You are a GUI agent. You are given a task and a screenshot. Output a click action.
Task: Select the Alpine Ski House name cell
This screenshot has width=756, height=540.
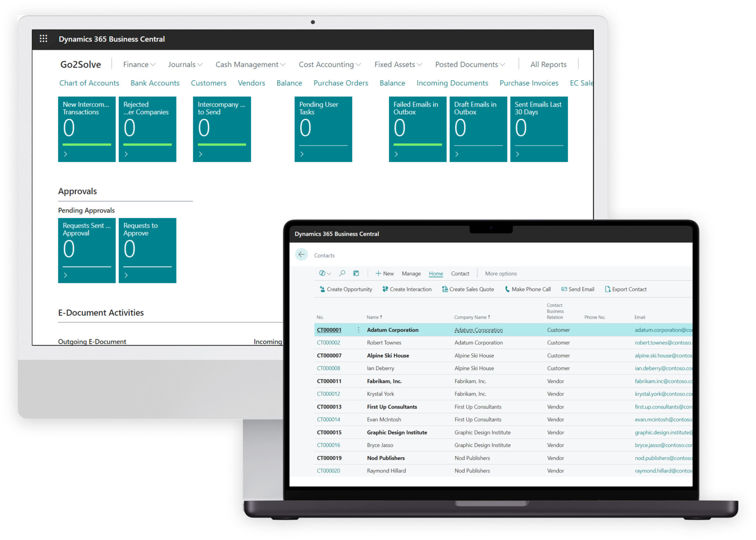coord(388,356)
